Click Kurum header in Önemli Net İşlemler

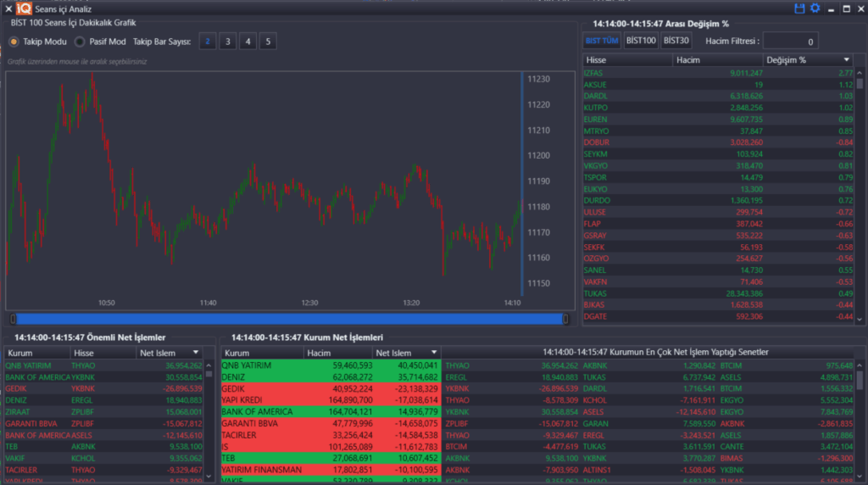pyautogui.click(x=37, y=353)
